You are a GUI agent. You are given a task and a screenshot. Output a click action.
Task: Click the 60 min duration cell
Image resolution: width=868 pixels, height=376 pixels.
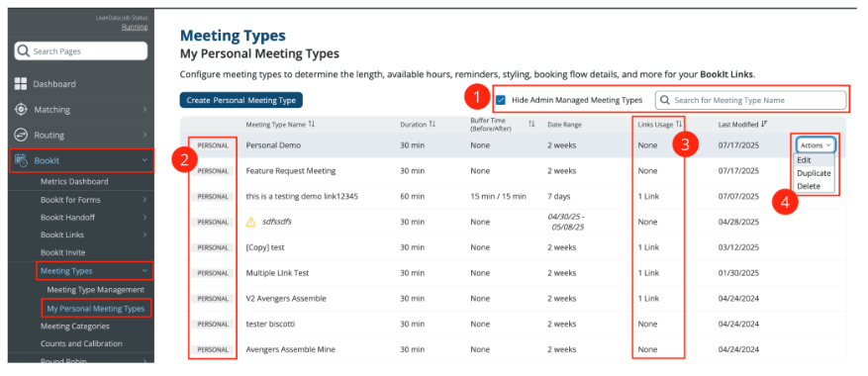(x=413, y=197)
